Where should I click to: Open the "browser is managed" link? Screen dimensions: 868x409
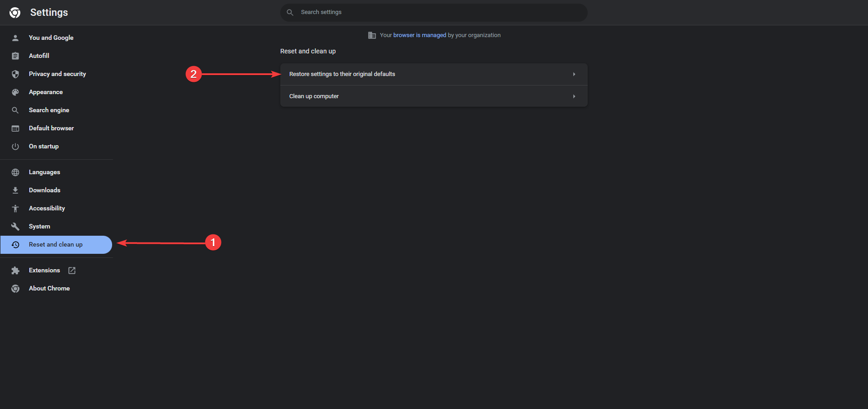tap(420, 35)
